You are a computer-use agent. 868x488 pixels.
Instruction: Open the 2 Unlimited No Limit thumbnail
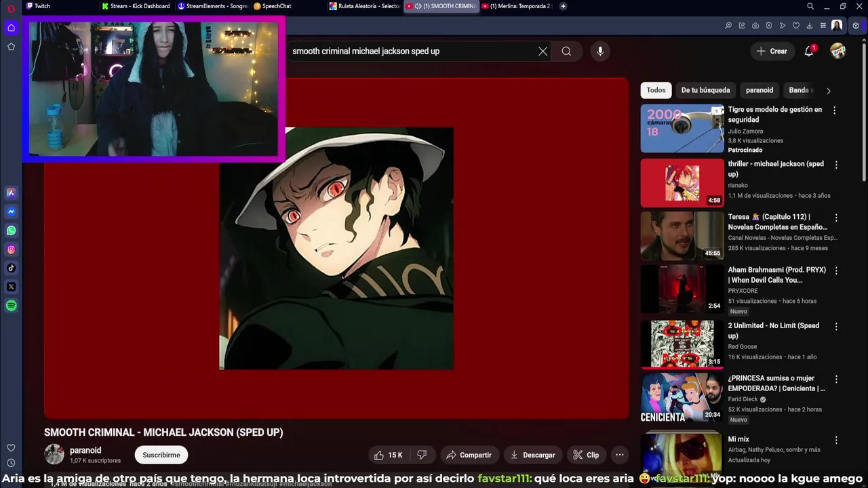(x=682, y=344)
